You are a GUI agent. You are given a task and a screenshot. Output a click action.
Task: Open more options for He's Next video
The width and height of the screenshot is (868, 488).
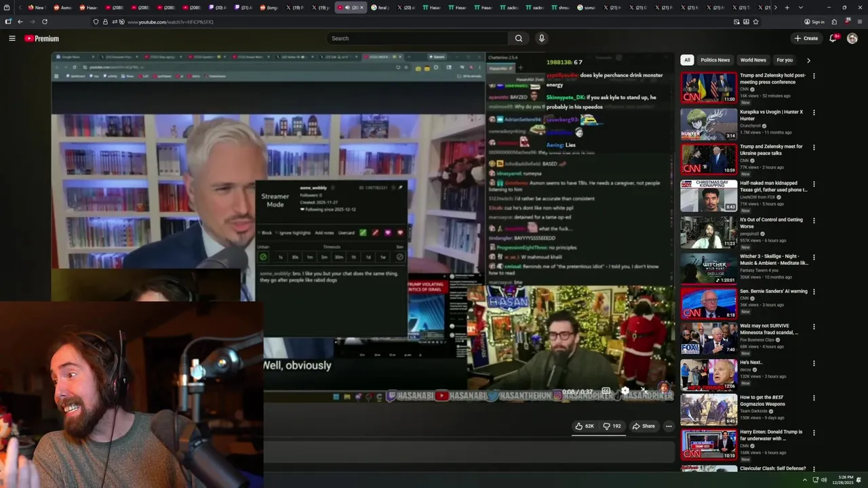click(814, 363)
